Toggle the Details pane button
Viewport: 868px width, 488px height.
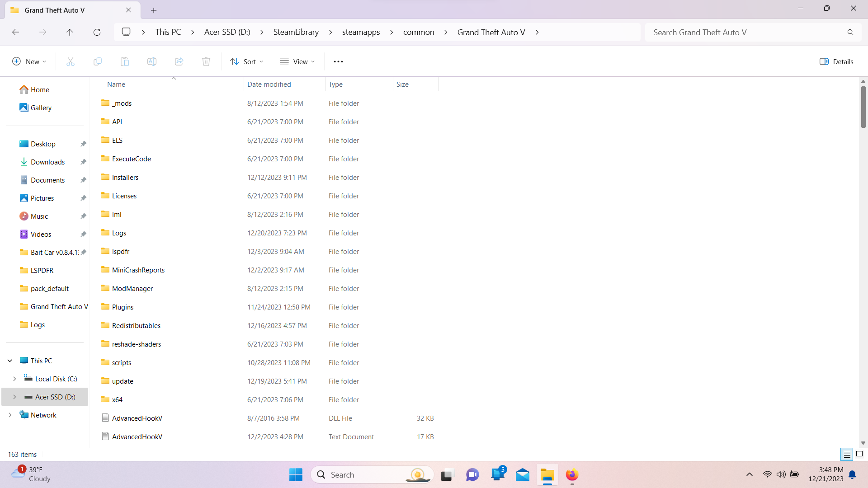(836, 61)
